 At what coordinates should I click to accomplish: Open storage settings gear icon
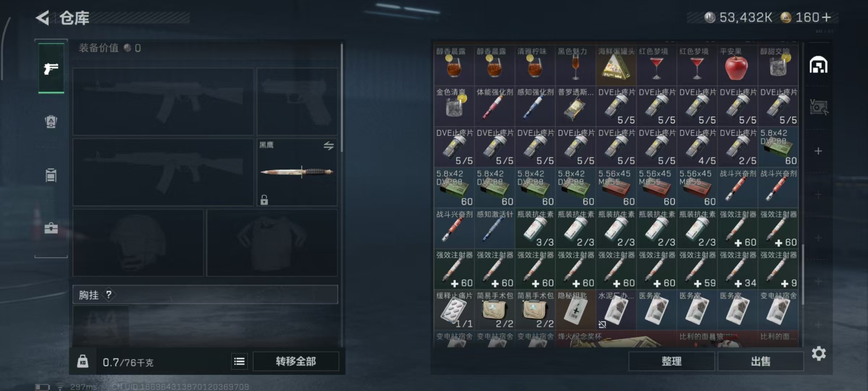point(819,353)
